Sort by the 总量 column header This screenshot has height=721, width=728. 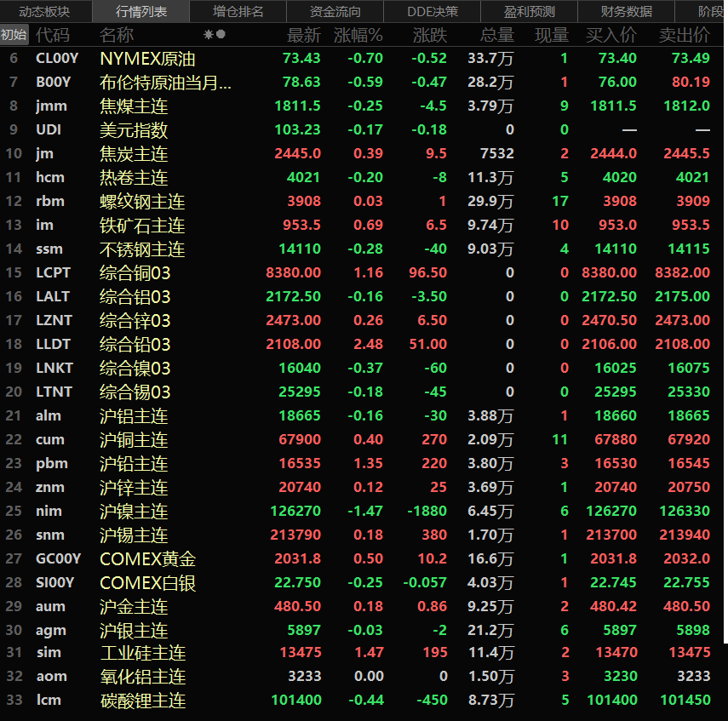pos(497,35)
